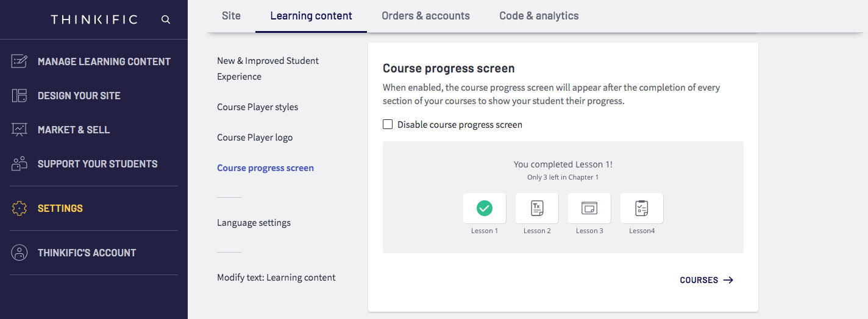Image resolution: width=868 pixels, height=319 pixels.
Task: Tick the Disable course progress screen checkbox
Action: (x=388, y=124)
